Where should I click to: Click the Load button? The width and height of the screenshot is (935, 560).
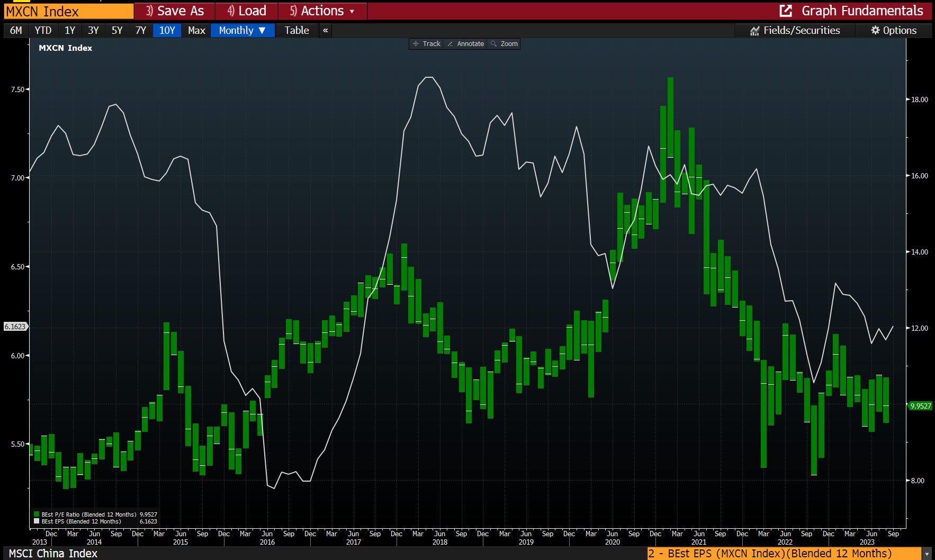[x=247, y=11]
